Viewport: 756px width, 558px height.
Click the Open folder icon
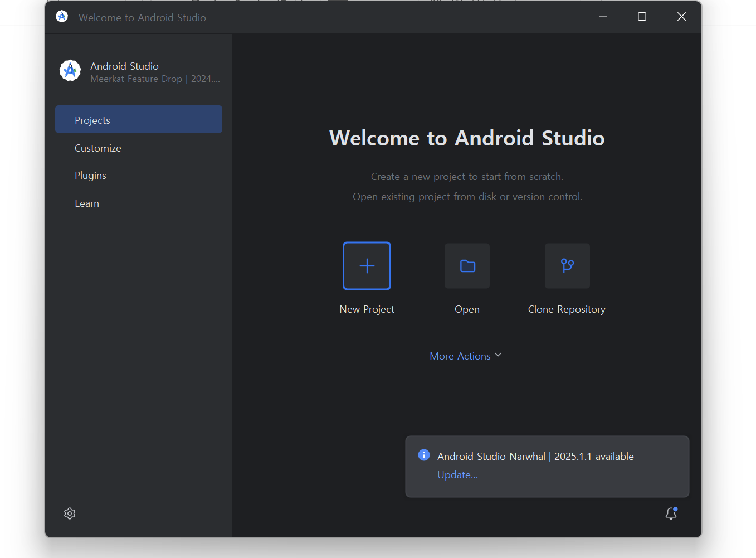467,266
